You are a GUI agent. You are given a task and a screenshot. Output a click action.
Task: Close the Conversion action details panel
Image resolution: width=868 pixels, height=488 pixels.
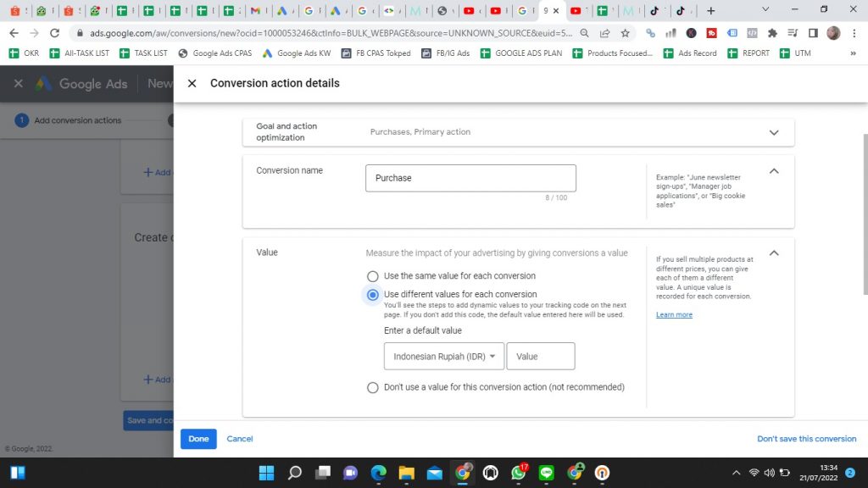click(x=192, y=84)
